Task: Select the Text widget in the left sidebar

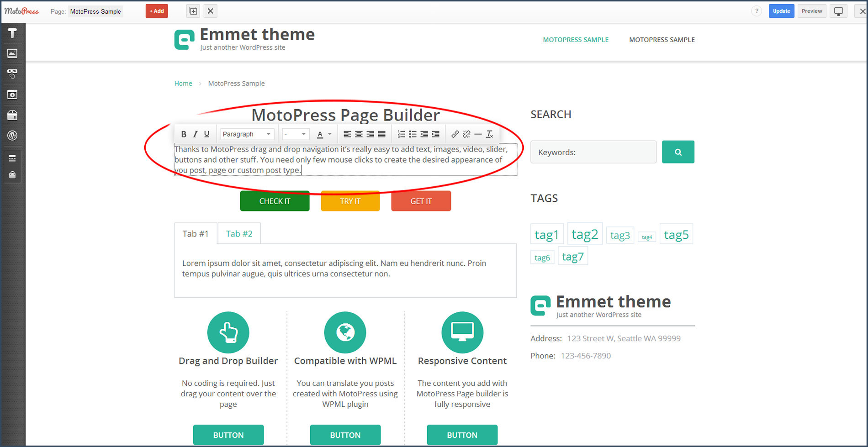Action: [x=12, y=33]
